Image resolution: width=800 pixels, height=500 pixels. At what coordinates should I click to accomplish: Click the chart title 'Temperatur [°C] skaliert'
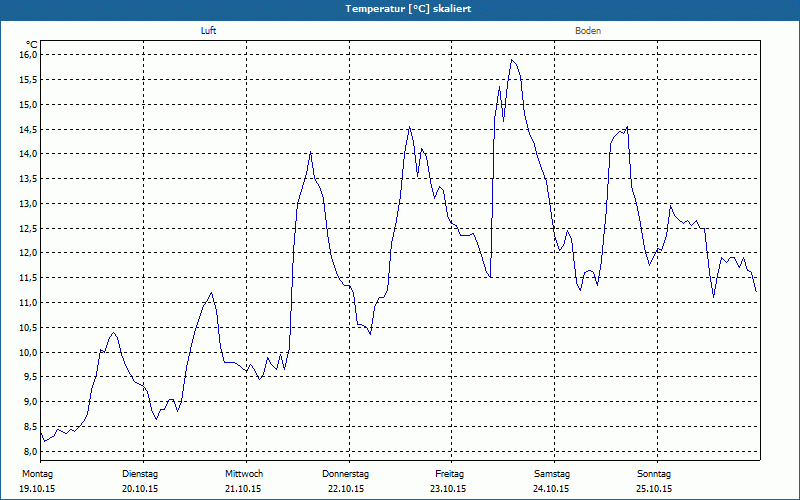tap(408, 9)
